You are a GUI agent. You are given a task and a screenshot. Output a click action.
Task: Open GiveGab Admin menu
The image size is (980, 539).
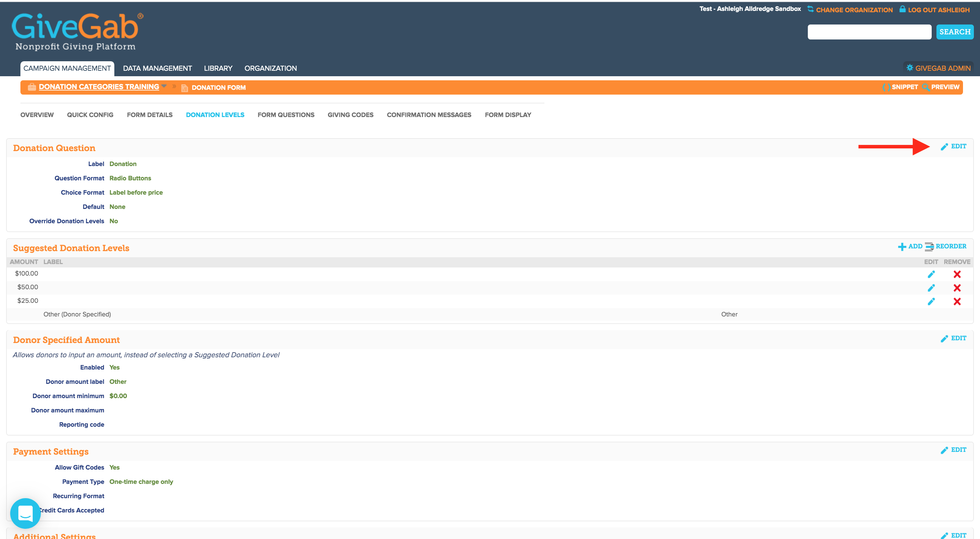click(938, 68)
